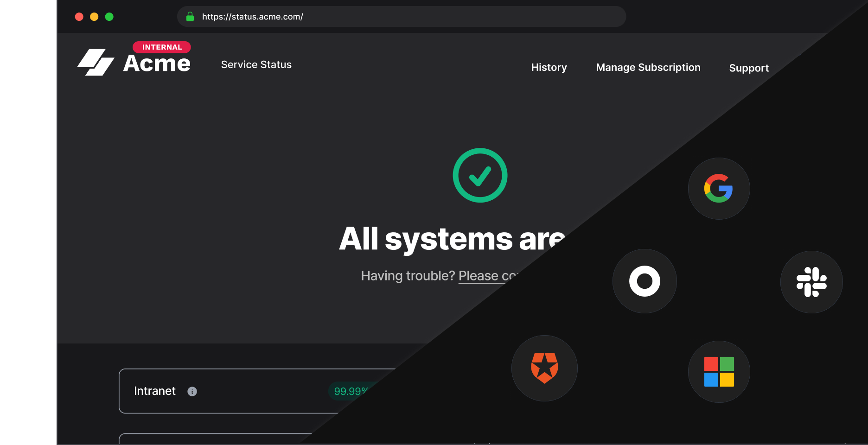Select the Intranet service name
Viewport: 868px width, 445px height.
155,391
